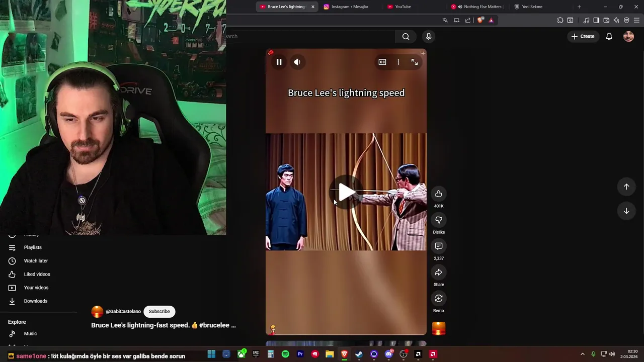The width and height of the screenshot is (644, 362).
Task: Open GabiCastelano's channel avatar
Action: pyautogui.click(x=97, y=312)
